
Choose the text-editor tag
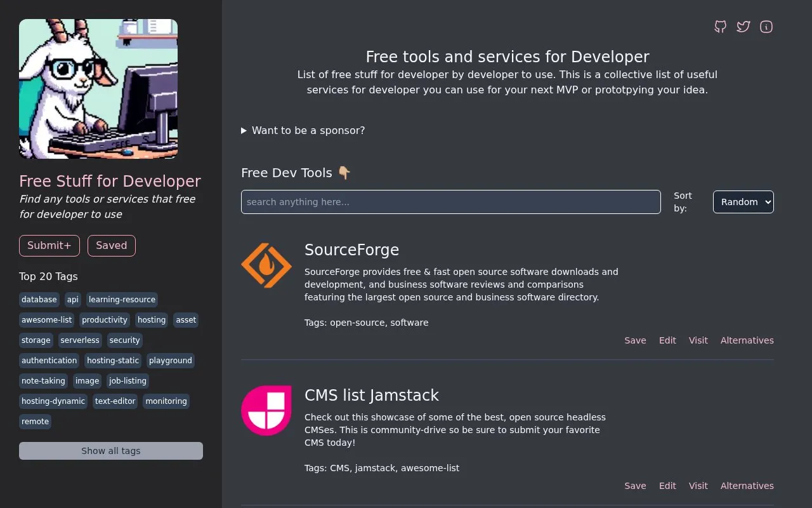tap(115, 401)
